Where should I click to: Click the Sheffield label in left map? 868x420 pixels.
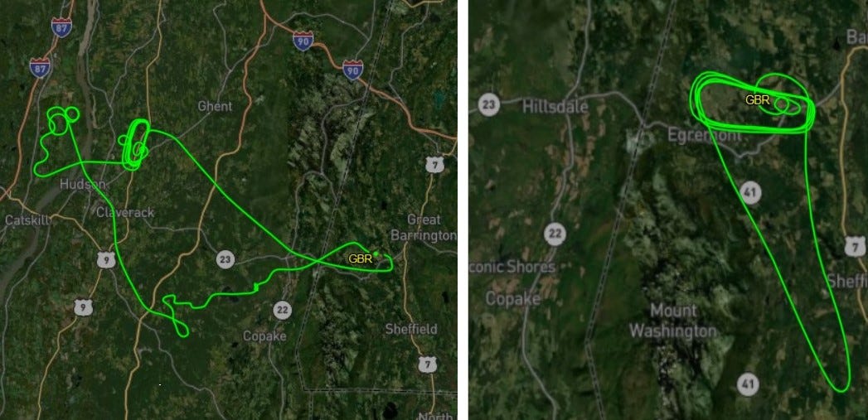[411, 329]
